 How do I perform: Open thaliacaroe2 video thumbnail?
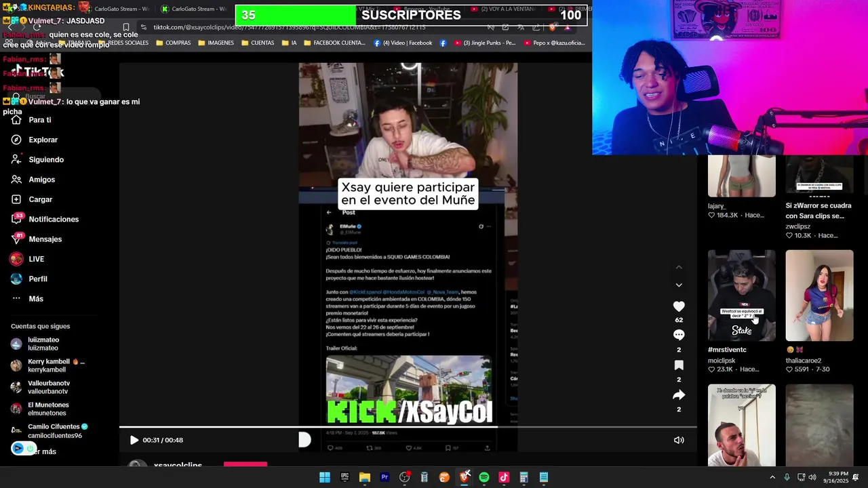[x=819, y=296]
